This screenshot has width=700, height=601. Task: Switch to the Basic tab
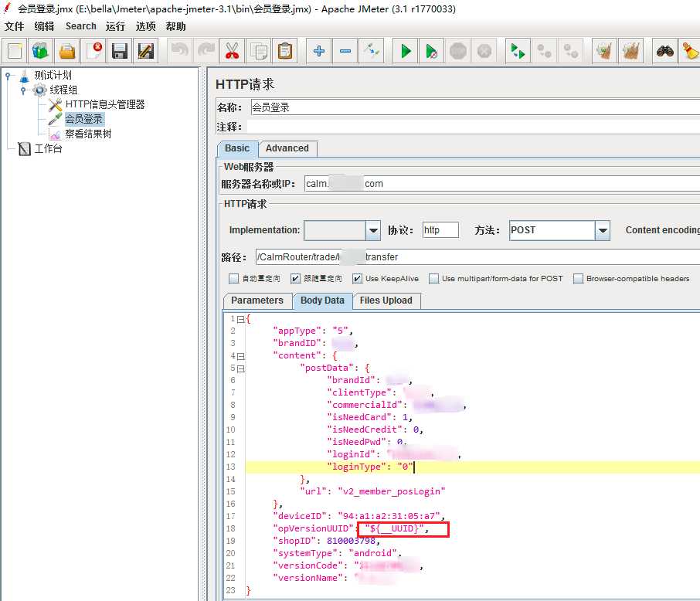[237, 148]
